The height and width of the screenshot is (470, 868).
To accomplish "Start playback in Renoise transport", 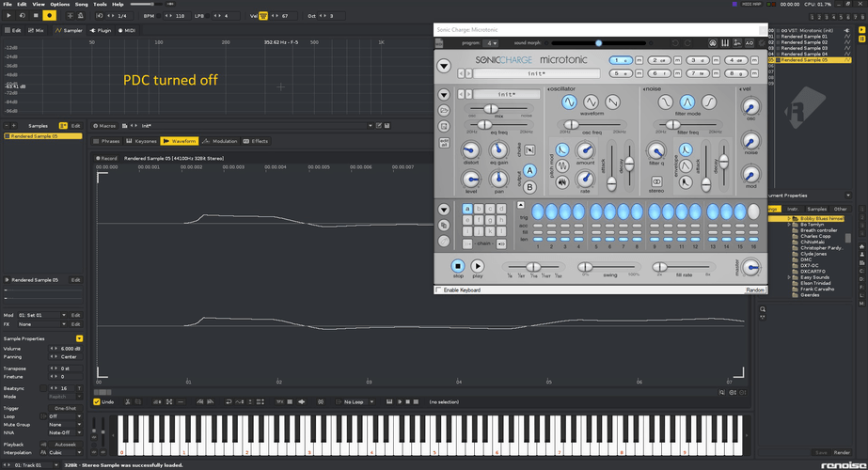I will coord(8,15).
